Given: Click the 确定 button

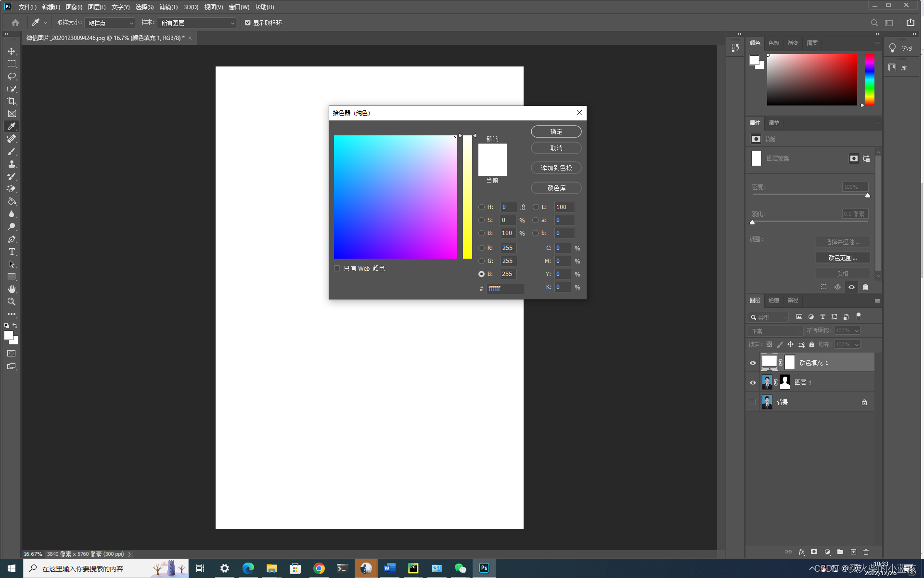Looking at the screenshot, I should 556,131.
